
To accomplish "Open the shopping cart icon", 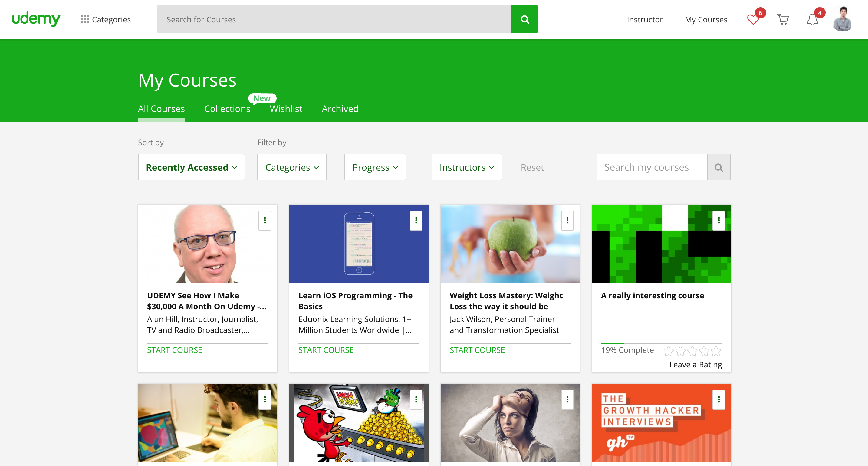I will [782, 20].
